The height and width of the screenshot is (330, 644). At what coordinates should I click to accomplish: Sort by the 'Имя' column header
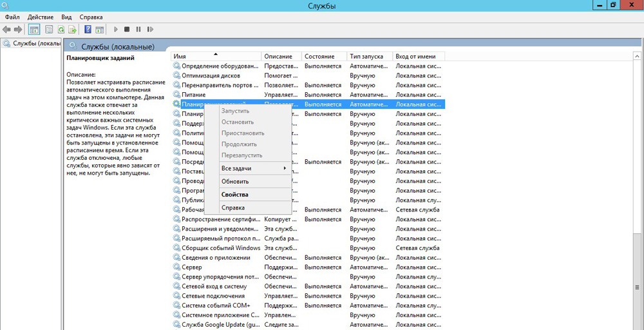(216, 57)
